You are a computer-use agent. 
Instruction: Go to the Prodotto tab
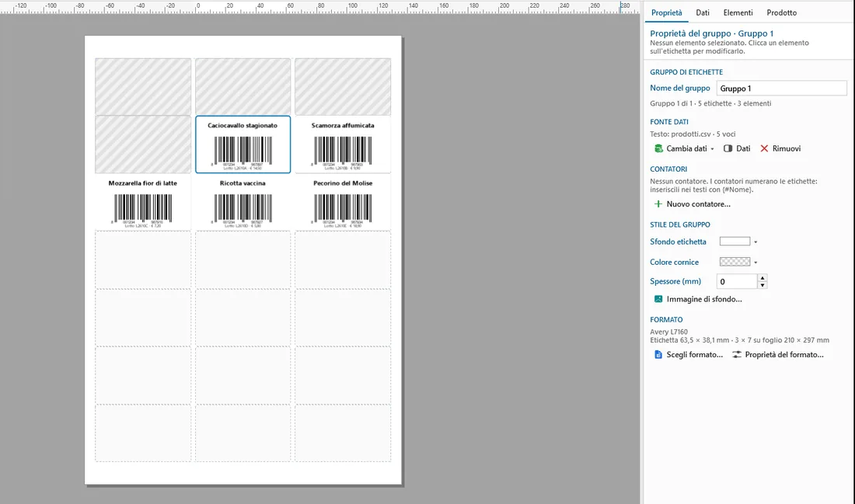(x=781, y=12)
